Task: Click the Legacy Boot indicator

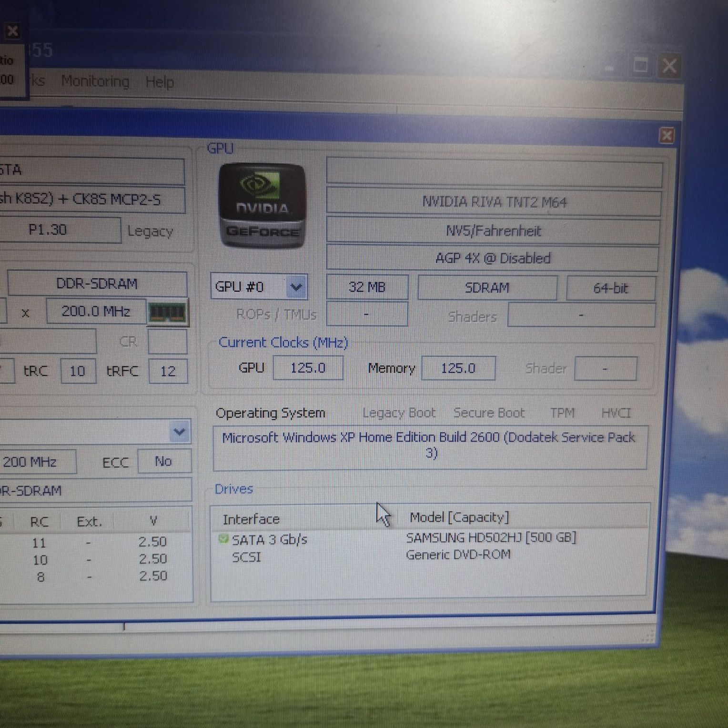Action: coord(399,413)
